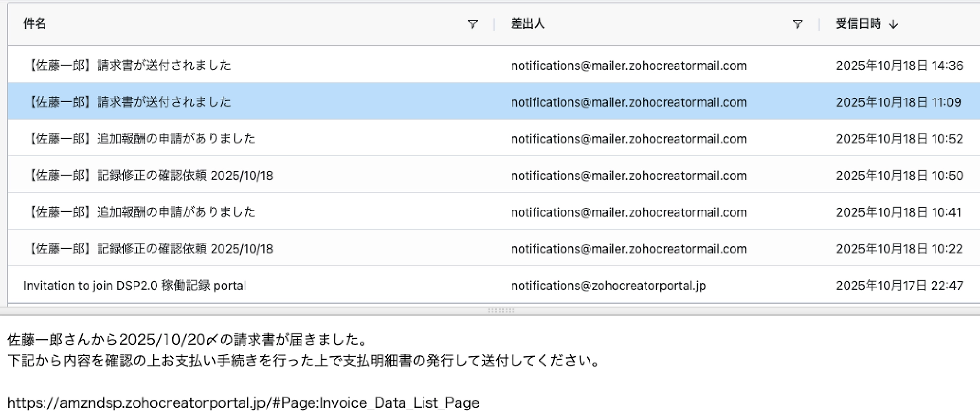Click the pane splitter handle above the message preview
Screen dimensions: 980x420
(x=501, y=310)
